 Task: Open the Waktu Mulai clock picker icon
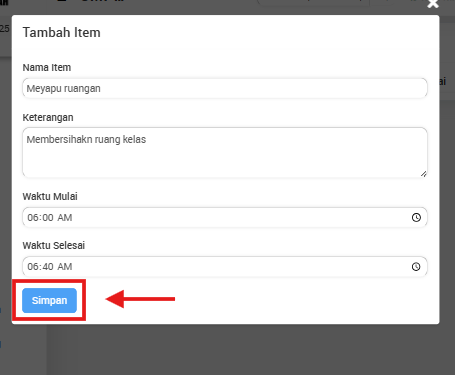416,218
